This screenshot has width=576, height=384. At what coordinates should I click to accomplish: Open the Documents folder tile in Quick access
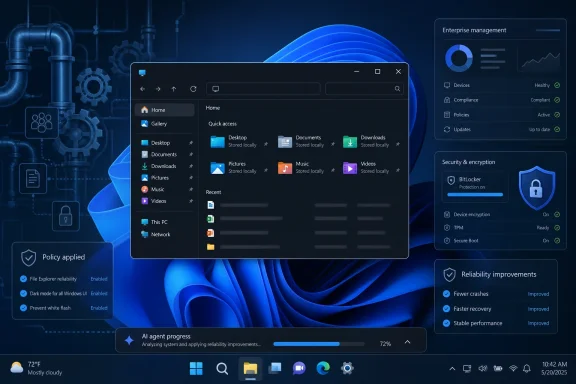[x=306, y=141]
